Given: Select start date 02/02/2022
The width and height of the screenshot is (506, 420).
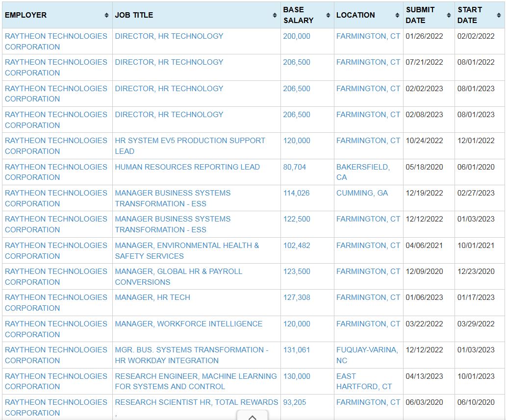Looking at the screenshot, I should pos(476,36).
